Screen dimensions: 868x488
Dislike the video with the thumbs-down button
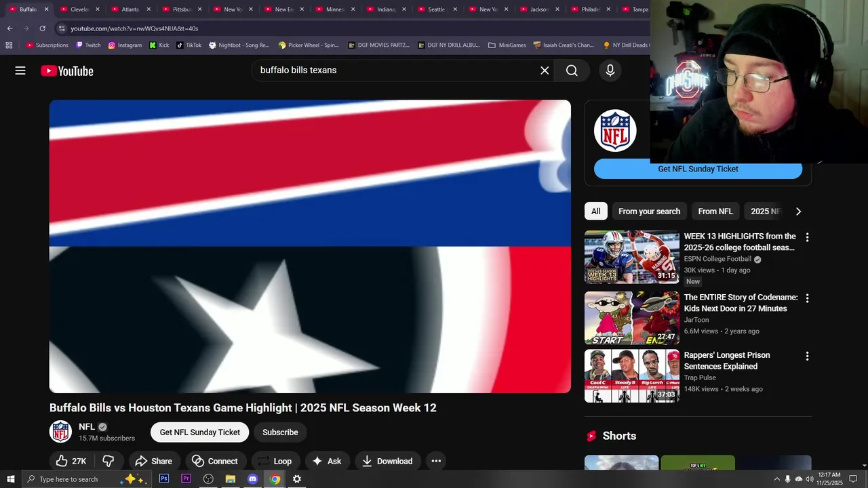[x=108, y=461]
